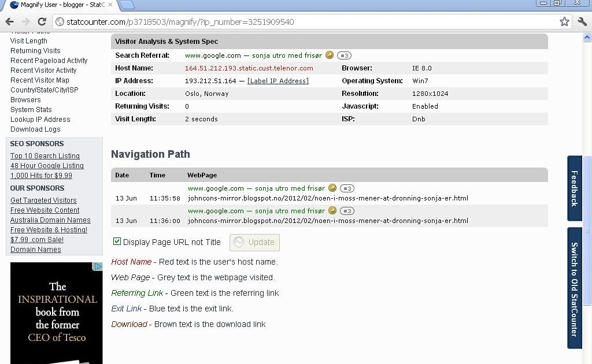Click the globe icon in address bar

tap(60, 22)
